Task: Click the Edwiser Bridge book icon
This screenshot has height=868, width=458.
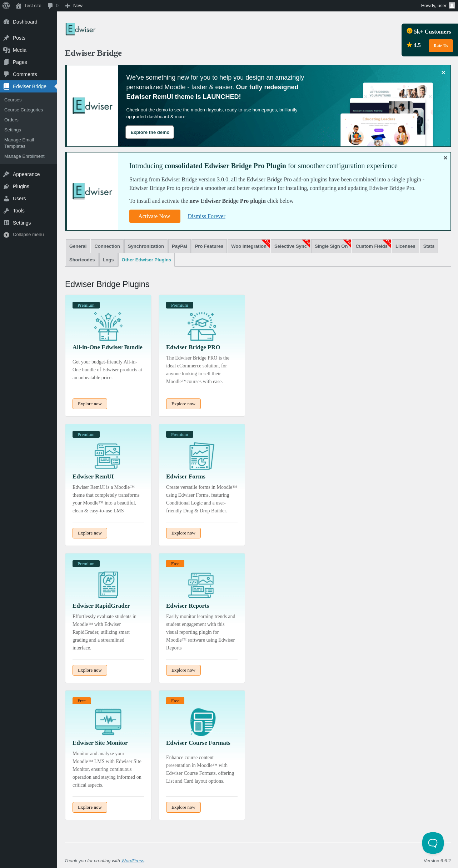Action: click(6, 86)
